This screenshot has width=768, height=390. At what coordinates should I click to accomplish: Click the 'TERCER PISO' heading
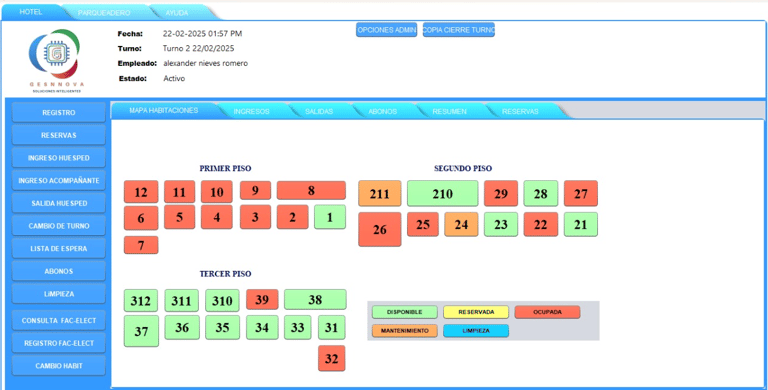(225, 274)
